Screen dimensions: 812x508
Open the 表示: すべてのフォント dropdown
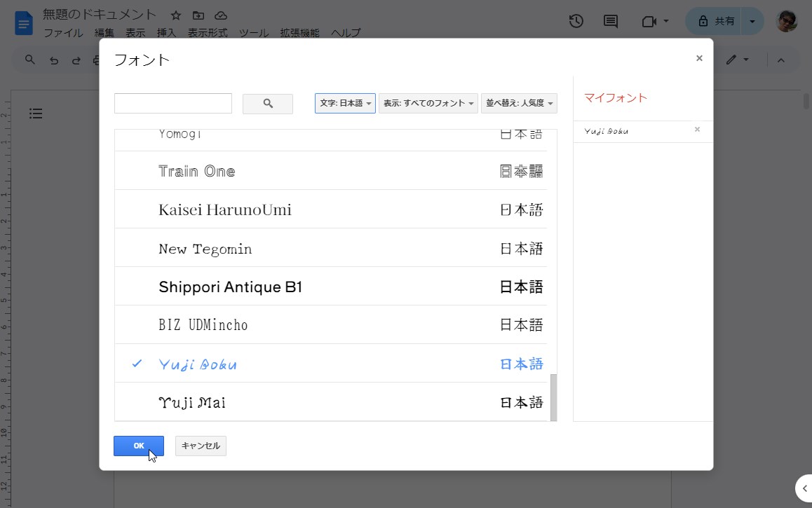[428, 104]
